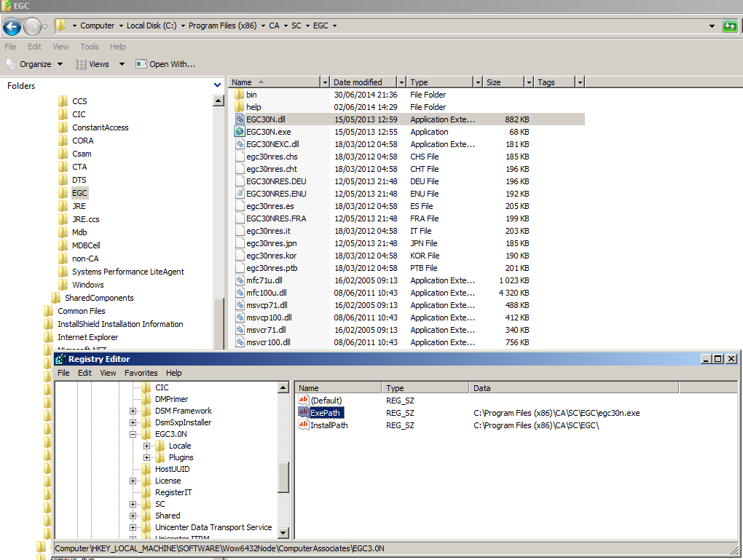Click the ab icon beside (Default) value
The image size is (743, 560).
click(302, 400)
